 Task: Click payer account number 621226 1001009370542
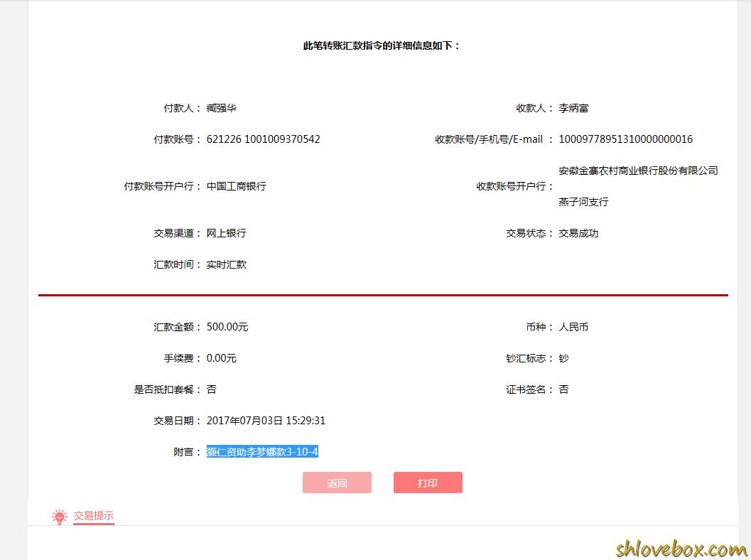click(x=263, y=139)
